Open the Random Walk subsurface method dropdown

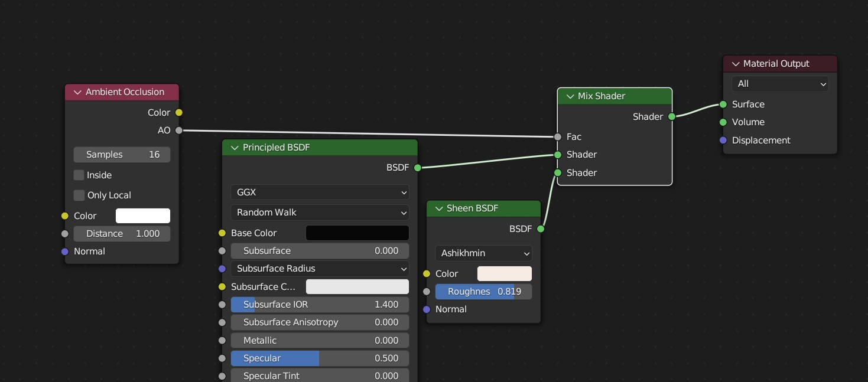[320, 213]
